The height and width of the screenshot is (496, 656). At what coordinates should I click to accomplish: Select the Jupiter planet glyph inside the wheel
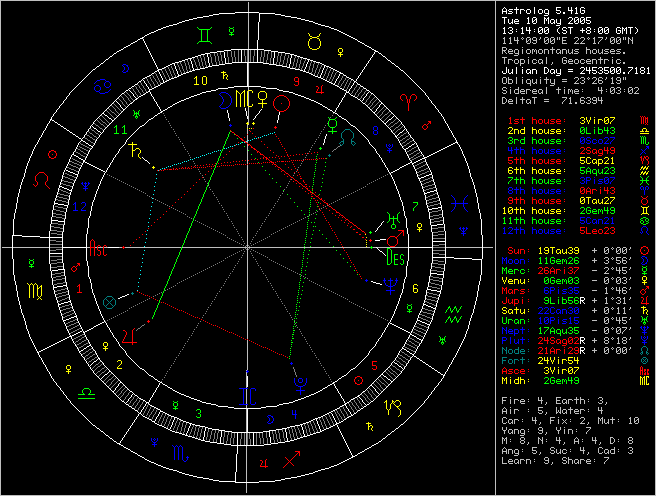pyautogui.click(x=128, y=334)
